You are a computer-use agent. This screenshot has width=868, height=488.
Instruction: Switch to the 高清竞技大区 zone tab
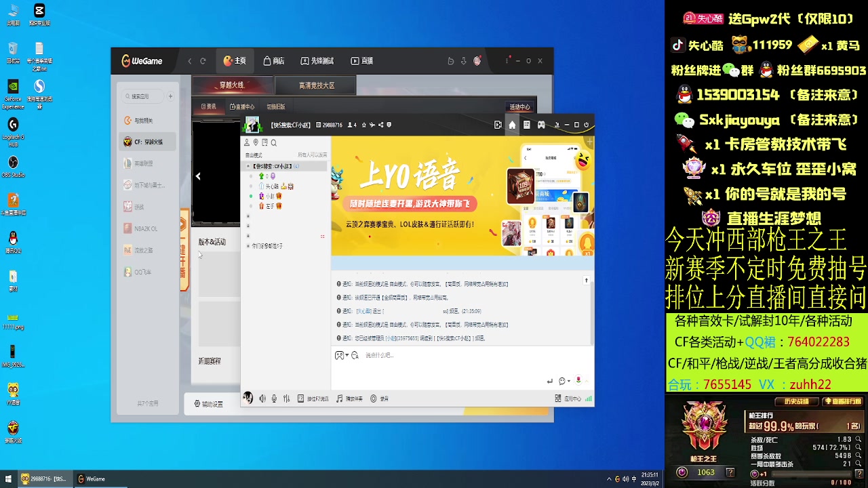[x=317, y=85]
